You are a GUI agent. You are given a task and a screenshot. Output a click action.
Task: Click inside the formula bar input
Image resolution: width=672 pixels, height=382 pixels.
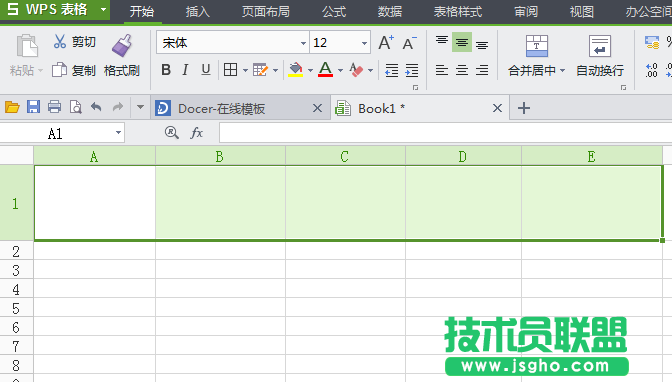[x=445, y=133]
